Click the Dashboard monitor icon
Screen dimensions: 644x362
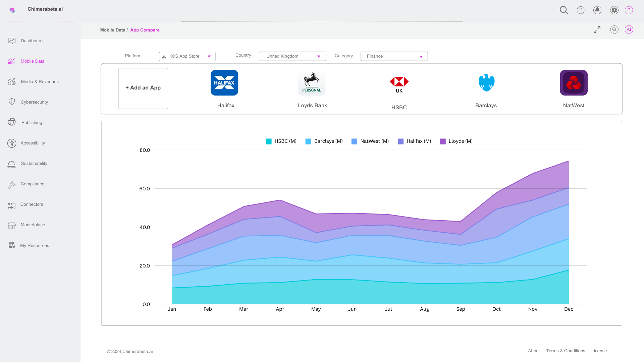[12, 41]
